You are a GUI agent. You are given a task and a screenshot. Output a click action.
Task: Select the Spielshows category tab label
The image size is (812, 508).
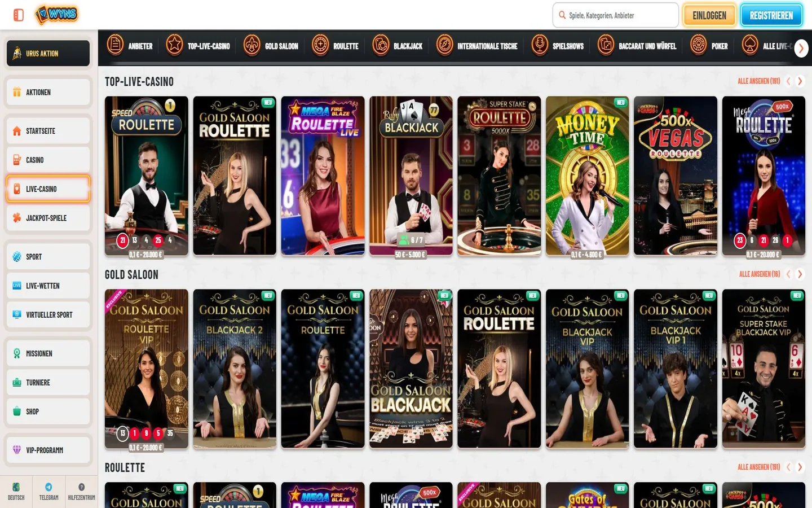568,46
